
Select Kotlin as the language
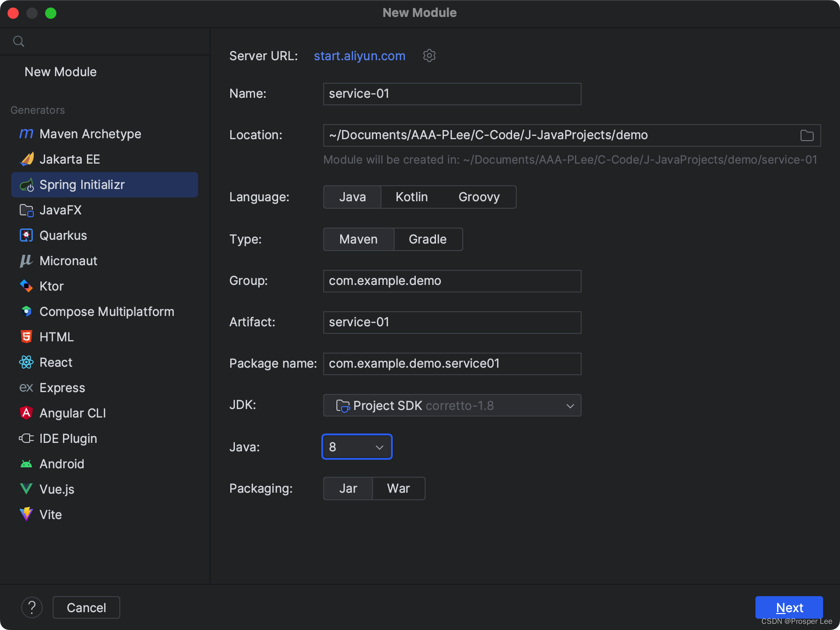pyautogui.click(x=412, y=197)
